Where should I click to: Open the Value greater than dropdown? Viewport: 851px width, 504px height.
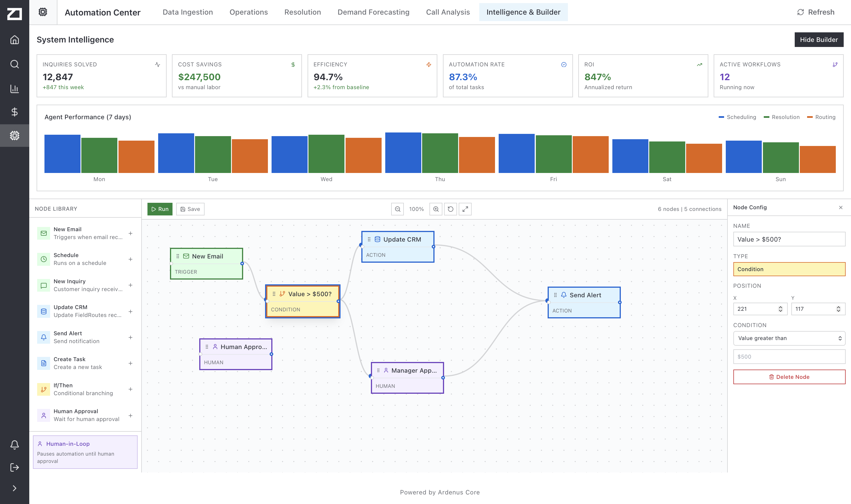click(x=789, y=338)
